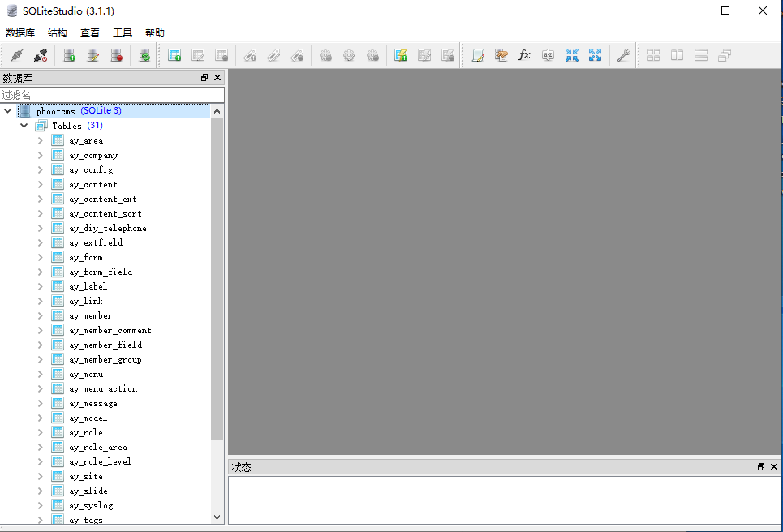Expand the ay_menu_action table
This screenshot has height=532, width=783.
[41, 388]
